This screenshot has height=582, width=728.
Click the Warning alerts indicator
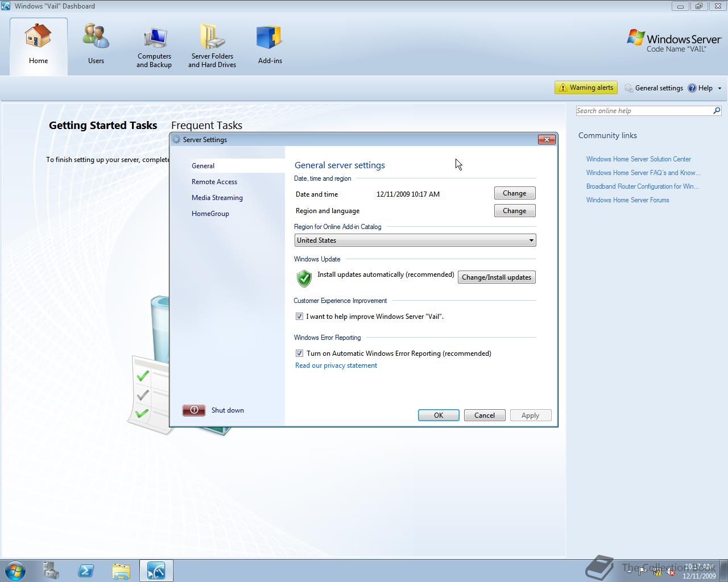[x=586, y=88]
